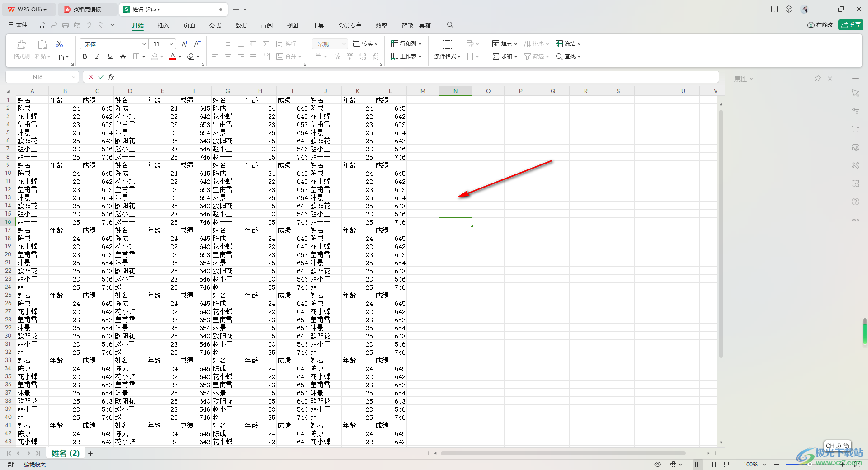Click the thousands separator icon

point(350,56)
